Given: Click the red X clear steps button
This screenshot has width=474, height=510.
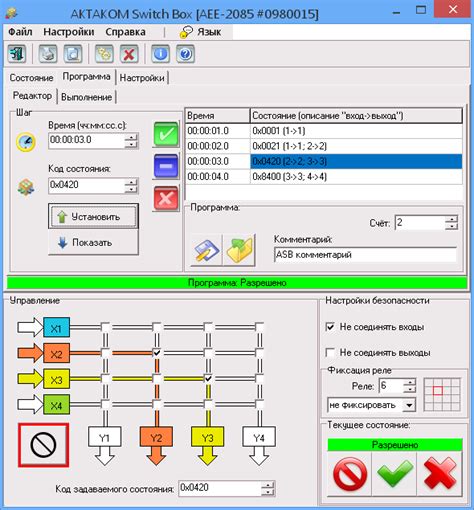Looking at the screenshot, I should (166, 198).
